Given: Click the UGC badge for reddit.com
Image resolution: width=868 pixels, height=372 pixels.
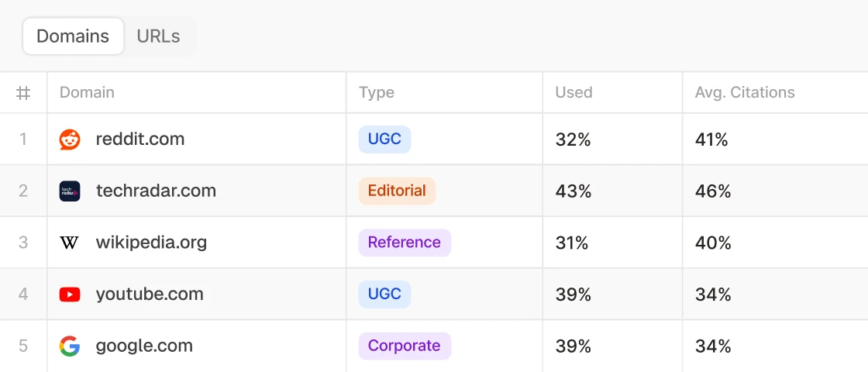Looking at the screenshot, I should (x=384, y=139).
